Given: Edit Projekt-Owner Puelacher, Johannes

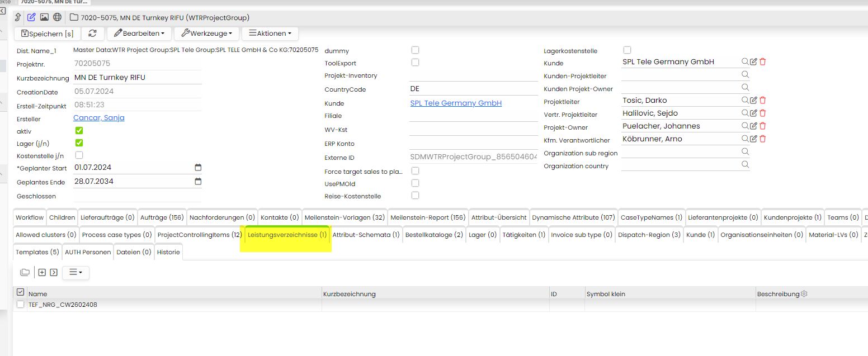Looking at the screenshot, I should pos(753,126).
